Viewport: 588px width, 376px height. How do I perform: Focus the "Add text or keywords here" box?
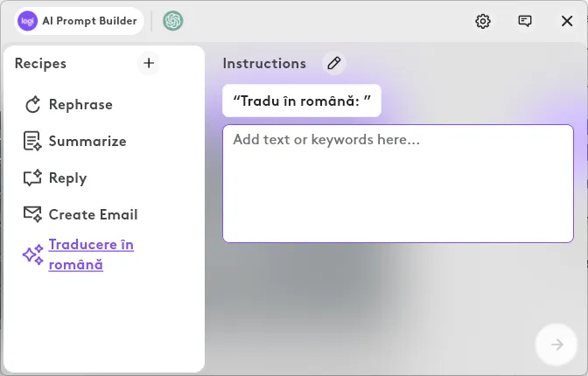pyautogui.click(x=398, y=184)
